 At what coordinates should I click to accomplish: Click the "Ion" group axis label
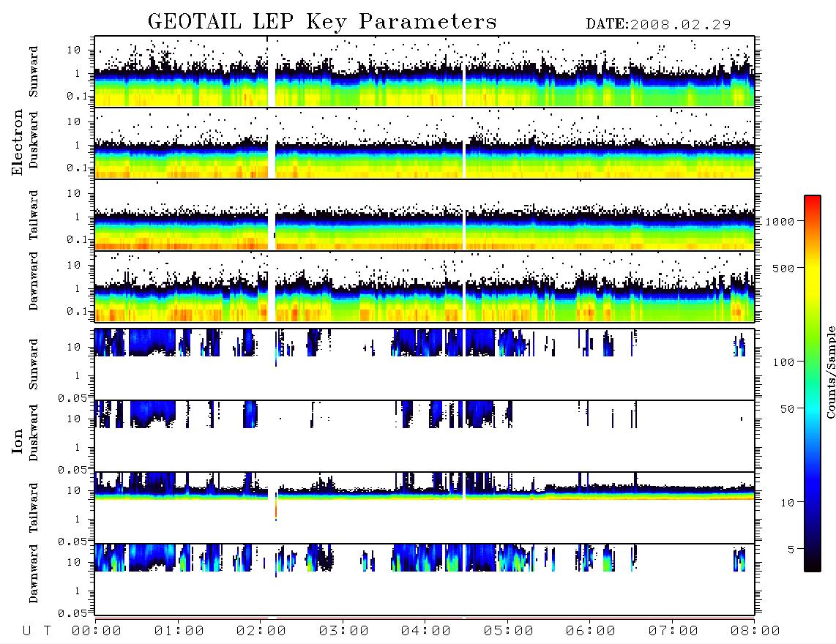18,441
